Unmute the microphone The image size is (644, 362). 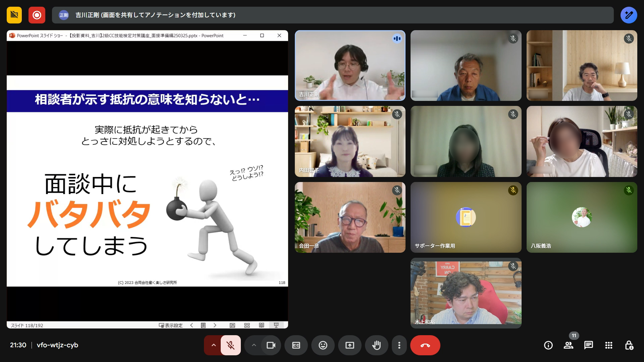tap(230, 345)
